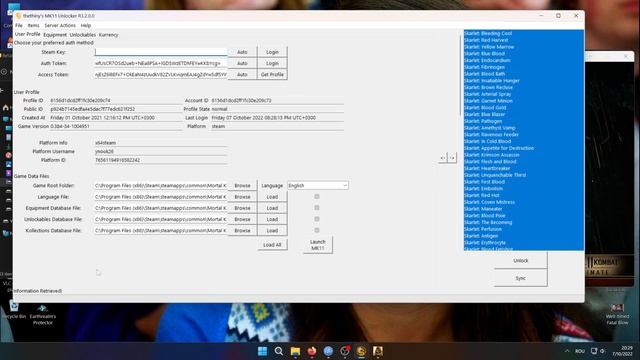
Task: Load the Unlockables Database File
Action: pos(272,219)
